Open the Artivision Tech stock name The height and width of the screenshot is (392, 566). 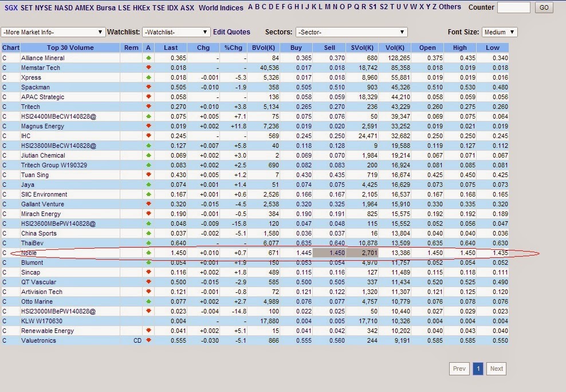tap(42, 292)
